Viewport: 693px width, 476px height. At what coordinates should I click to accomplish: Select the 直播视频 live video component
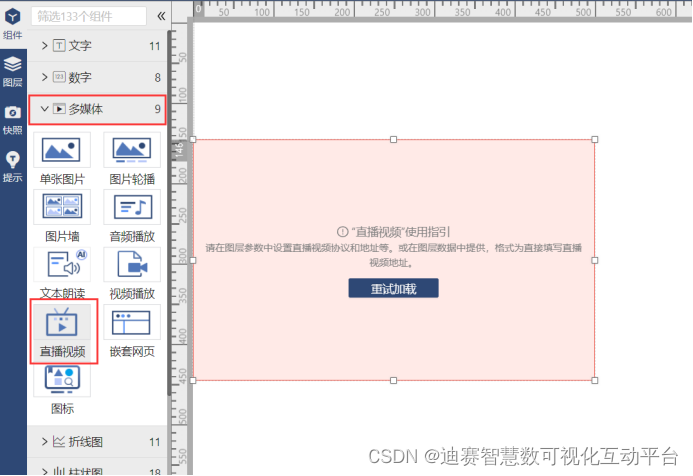point(62,332)
